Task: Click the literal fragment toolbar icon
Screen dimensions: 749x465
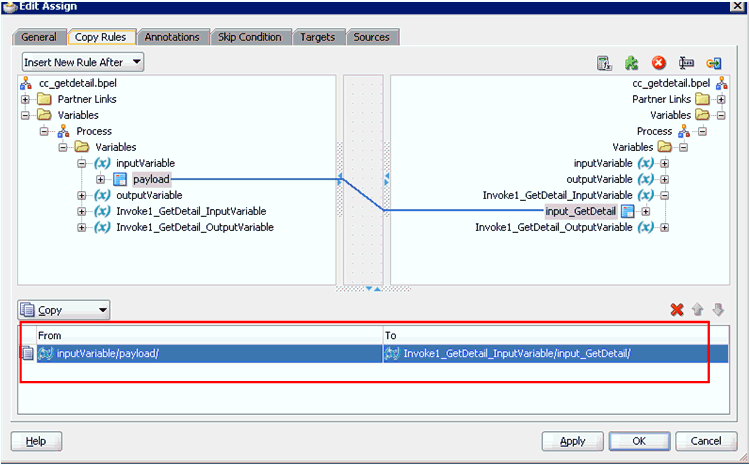Action: point(686,63)
